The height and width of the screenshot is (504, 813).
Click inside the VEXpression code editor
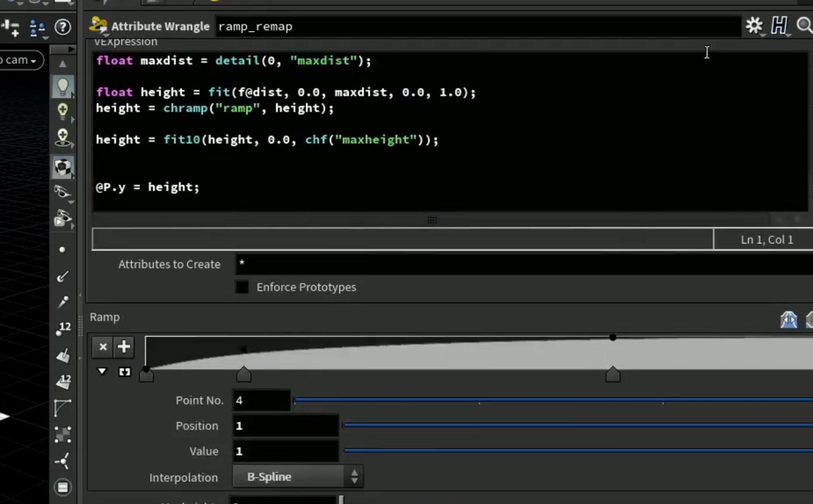450,132
